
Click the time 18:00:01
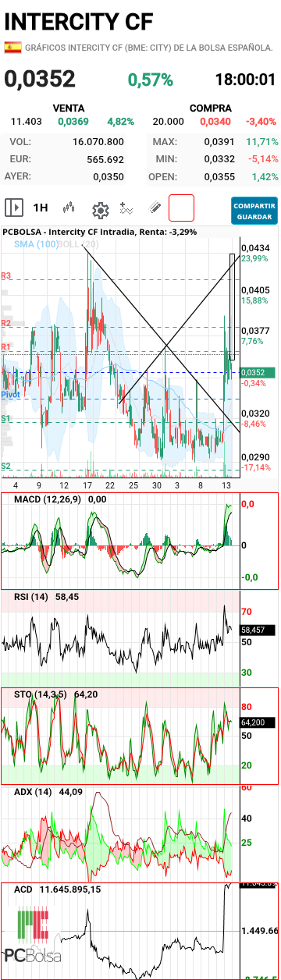pos(245,79)
